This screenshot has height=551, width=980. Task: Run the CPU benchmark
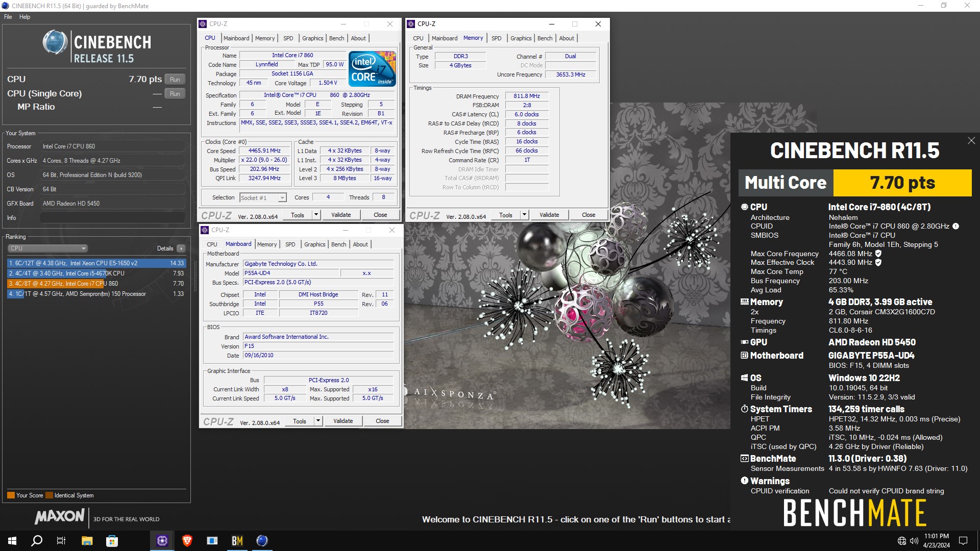point(175,80)
